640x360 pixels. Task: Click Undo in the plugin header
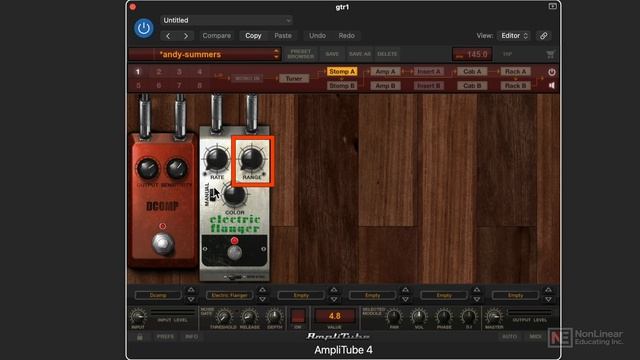pos(317,36)
